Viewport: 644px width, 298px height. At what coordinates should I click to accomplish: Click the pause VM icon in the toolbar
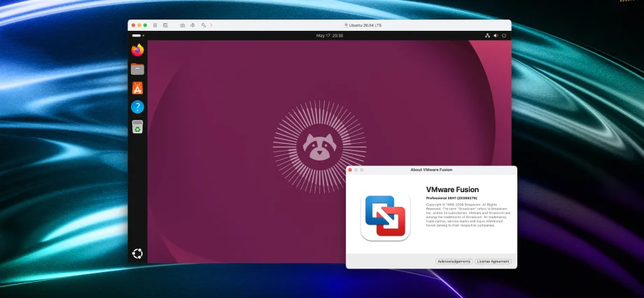155,25
